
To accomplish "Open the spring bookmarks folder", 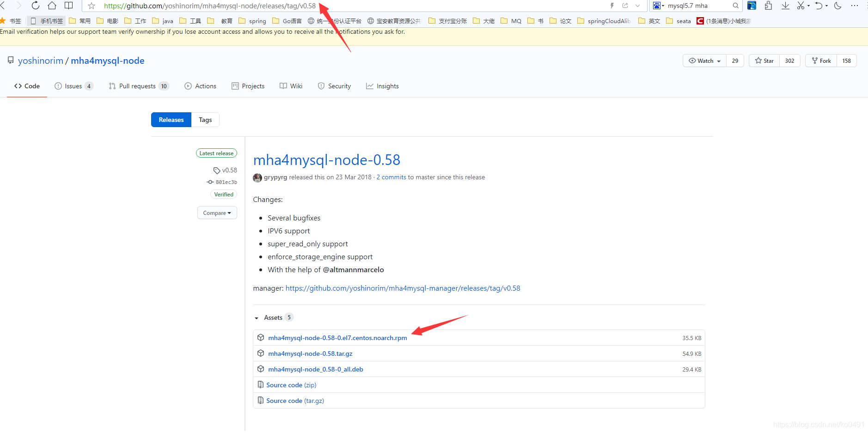I will [x=252, y=21].
